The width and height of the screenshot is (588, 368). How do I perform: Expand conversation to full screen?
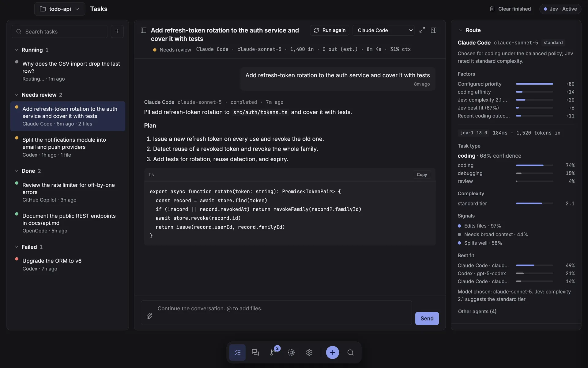click(422, 30)
